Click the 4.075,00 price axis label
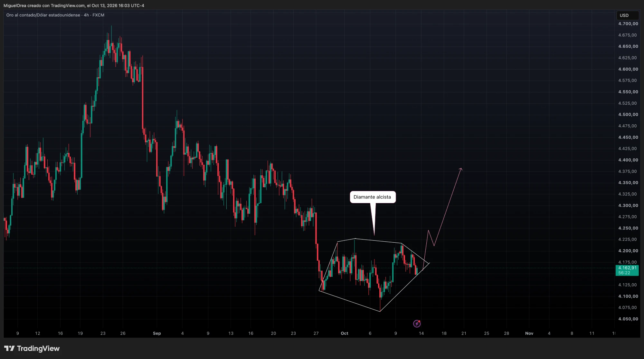Viewport: 644px width, 359px height. pos(627,307)
